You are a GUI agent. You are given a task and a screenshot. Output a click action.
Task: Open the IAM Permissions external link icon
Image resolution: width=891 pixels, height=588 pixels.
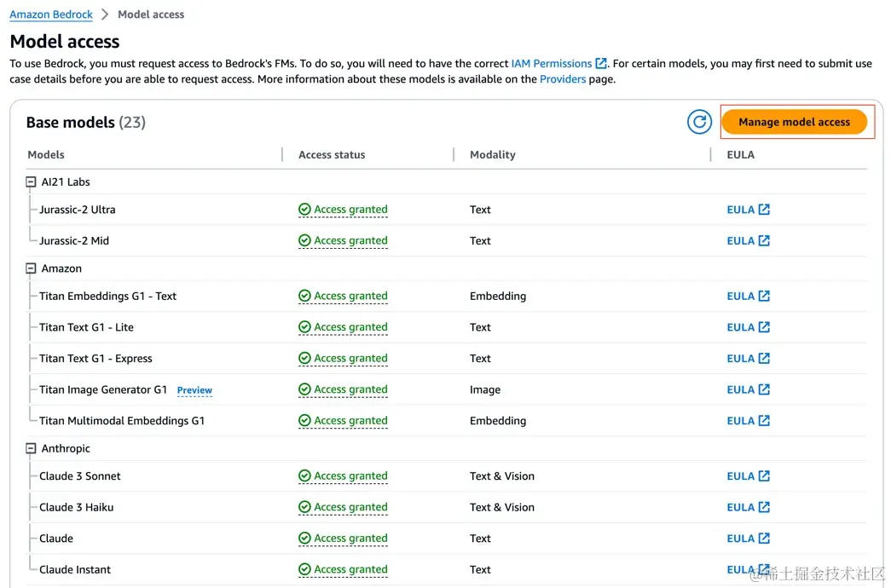coord(600,64)
